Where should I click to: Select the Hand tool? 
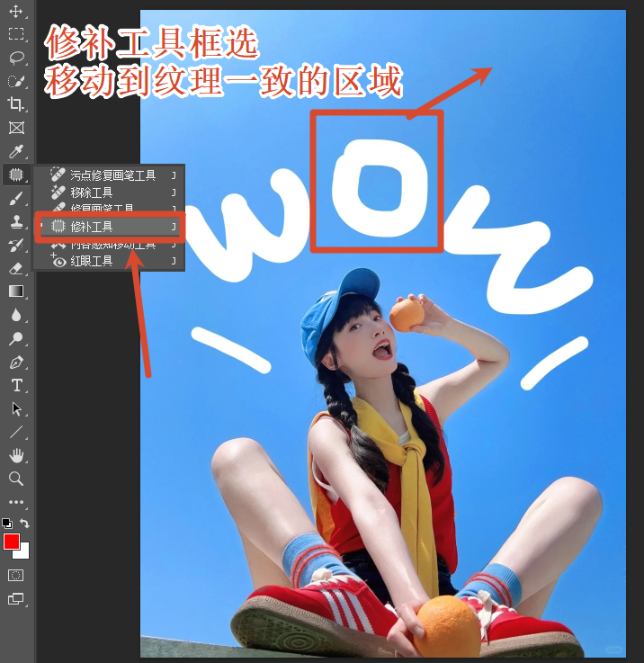(16, 455)
